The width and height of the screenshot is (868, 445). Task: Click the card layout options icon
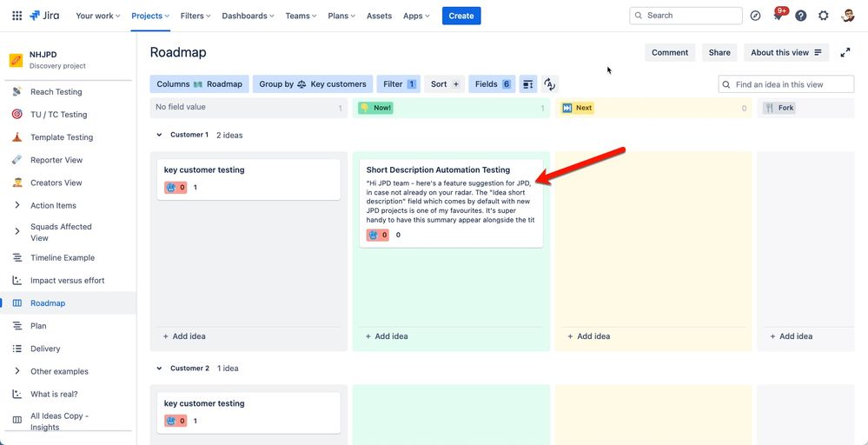(528, 84)
